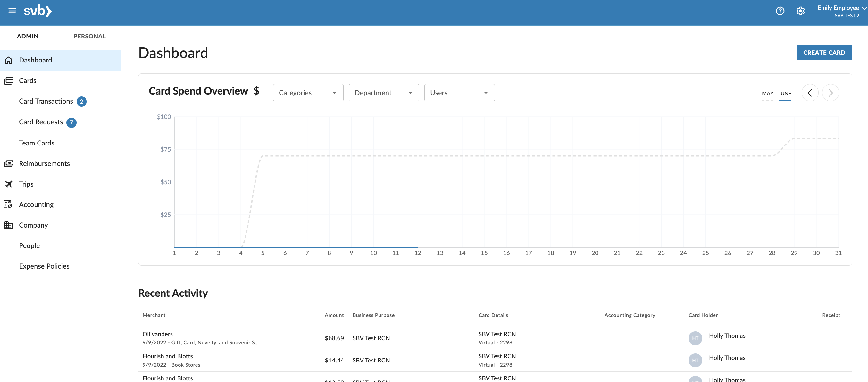Click the Recent Activity heading
The image size is (868, 382).
[173, 293]
